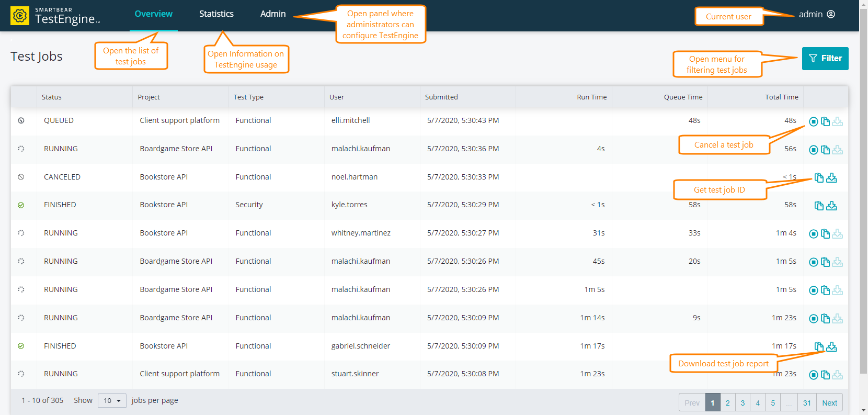Click the user name elli.mitchell
868x415 pixels.
tap(350, 120)
